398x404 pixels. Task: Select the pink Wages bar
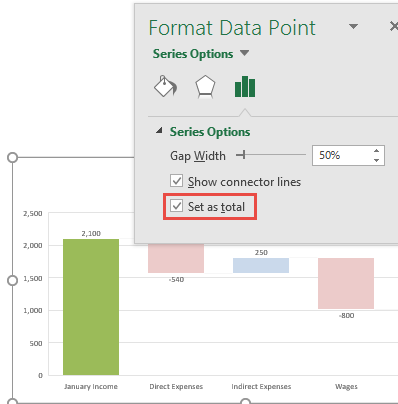tap(346, 283)
